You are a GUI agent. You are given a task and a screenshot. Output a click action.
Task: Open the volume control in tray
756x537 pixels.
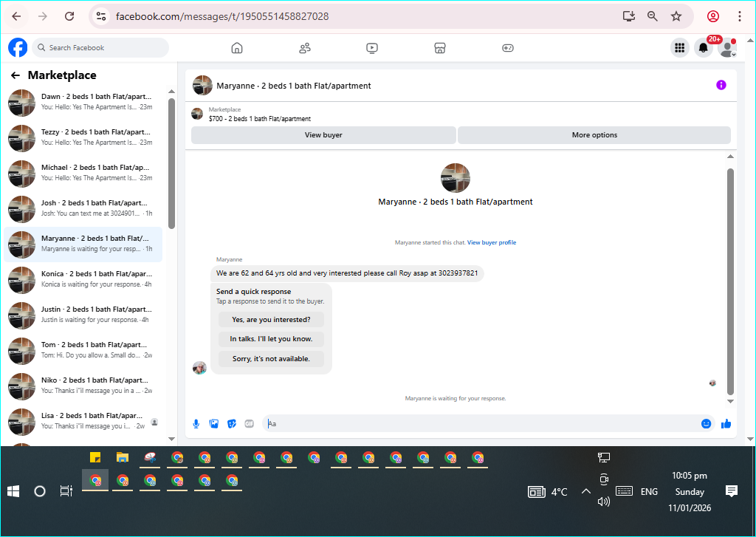click(604, 502)
